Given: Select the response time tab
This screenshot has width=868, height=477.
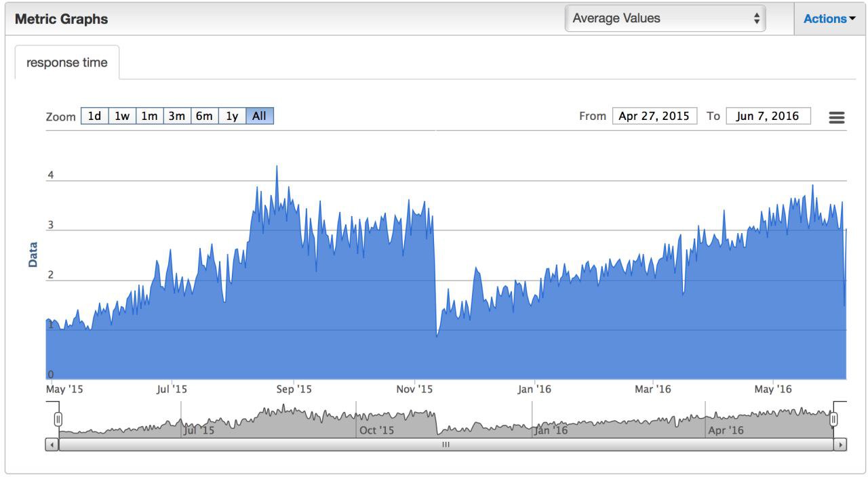Looking at the screenshot, I should (x=66, y=63).
